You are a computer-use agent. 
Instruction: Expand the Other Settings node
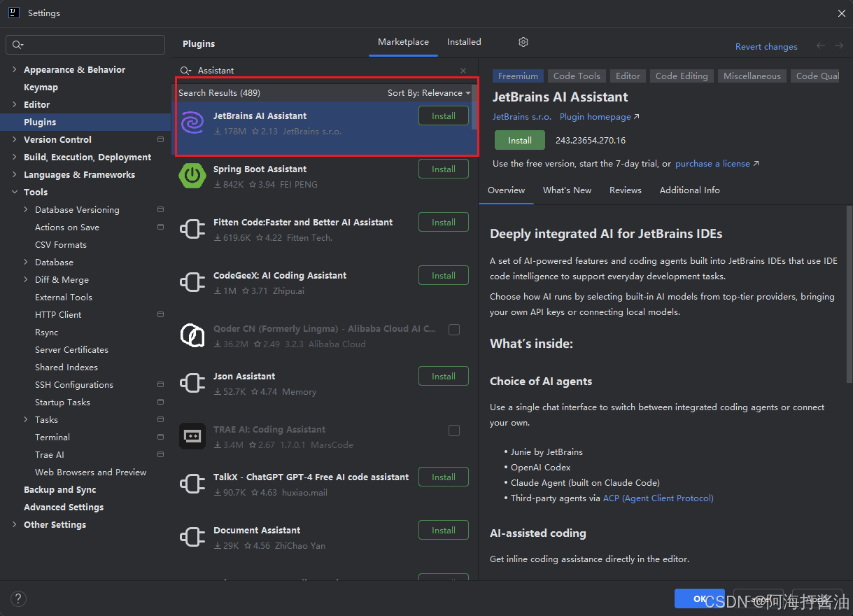click(x=15, y=525)
